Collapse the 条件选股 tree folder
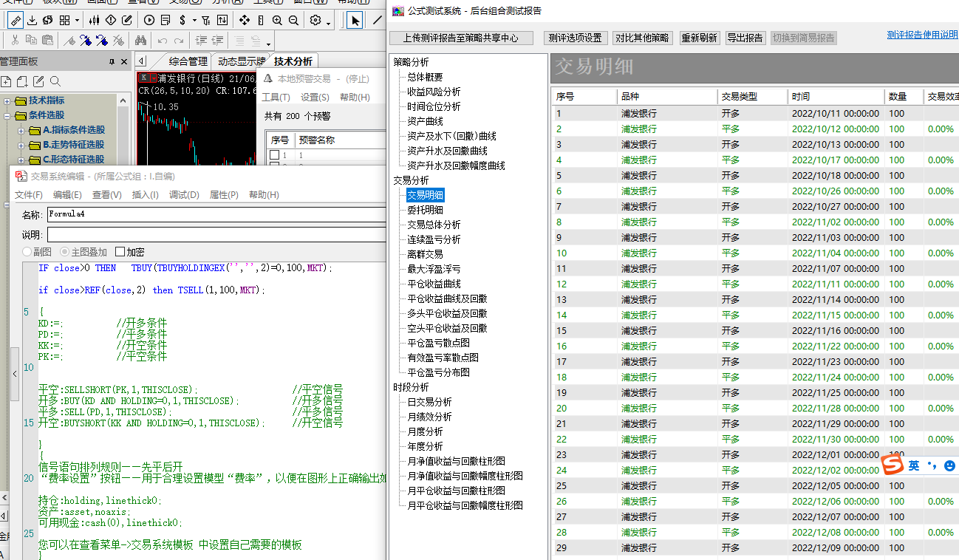This screenshot has width=959, height=560. pos(7,115)
